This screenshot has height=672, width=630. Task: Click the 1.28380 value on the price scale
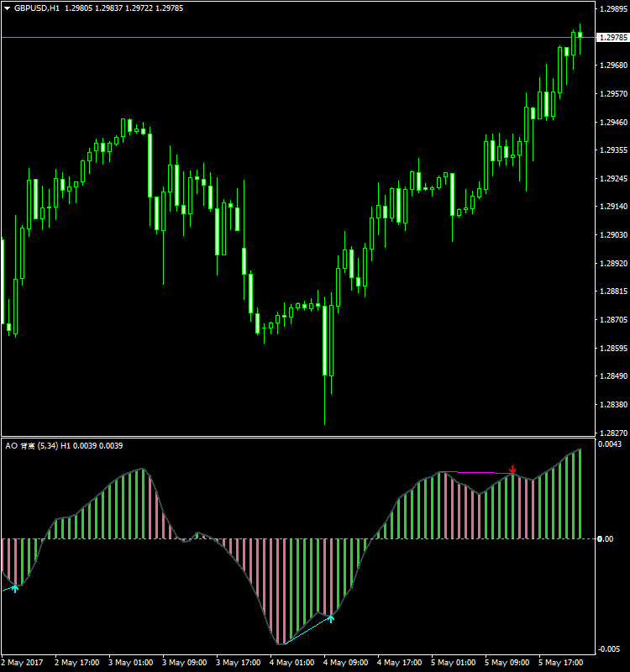click(x=612, y=405)
